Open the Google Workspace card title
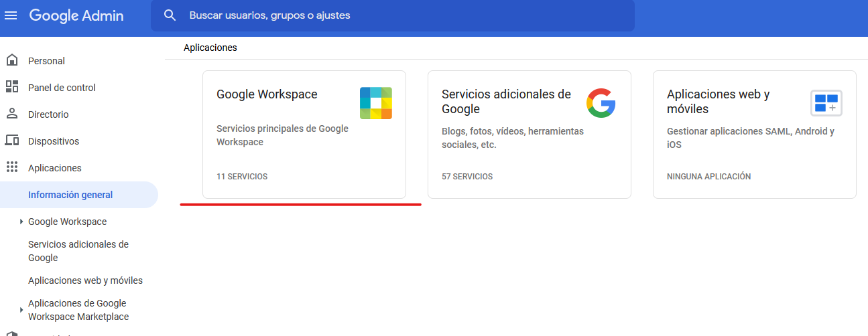The width and height of the screenshot is (868, 336). (x=267, y=94)
